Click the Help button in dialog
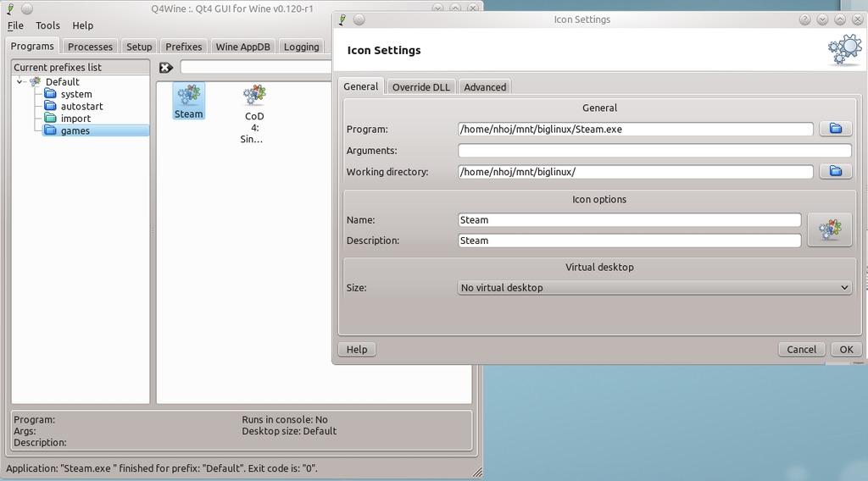Screen dimensions: 868x481 point(357,349)
